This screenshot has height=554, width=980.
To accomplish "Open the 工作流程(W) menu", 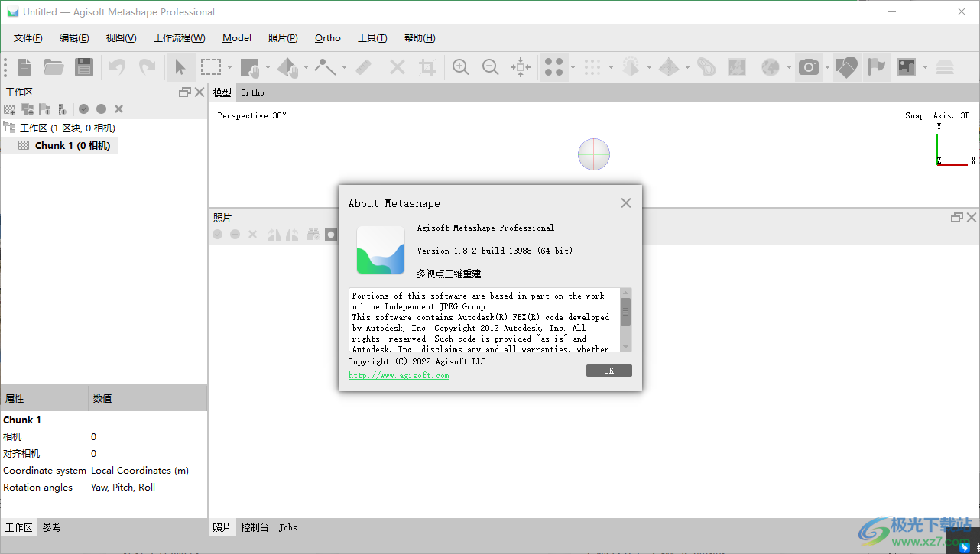I will tap(180, 38).
